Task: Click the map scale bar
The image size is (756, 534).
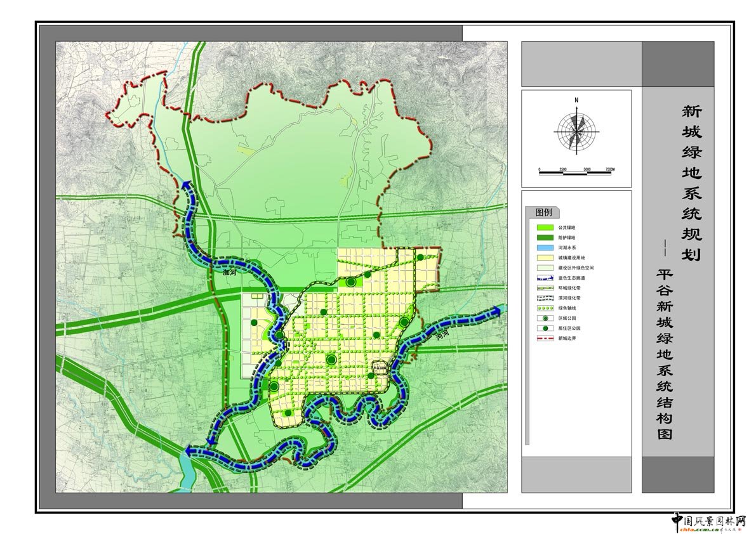Action: click(x=576, y=171)
